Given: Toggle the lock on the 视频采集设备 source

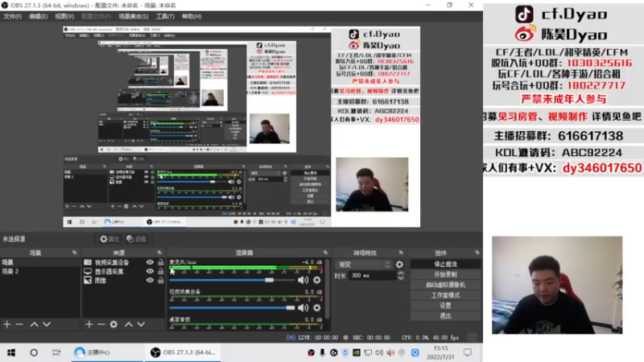Looking at the screenshot, I should tap(160, 262).
